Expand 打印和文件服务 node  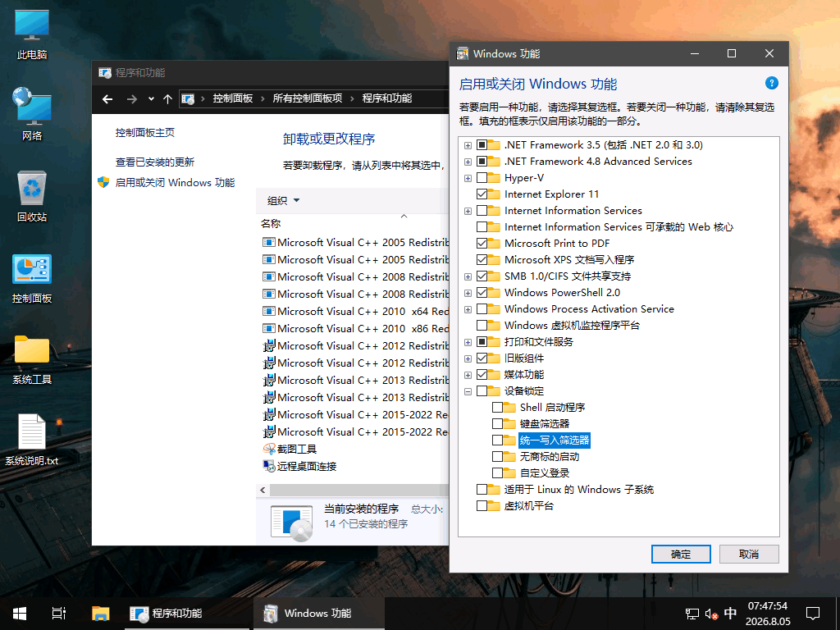[468, 342]
